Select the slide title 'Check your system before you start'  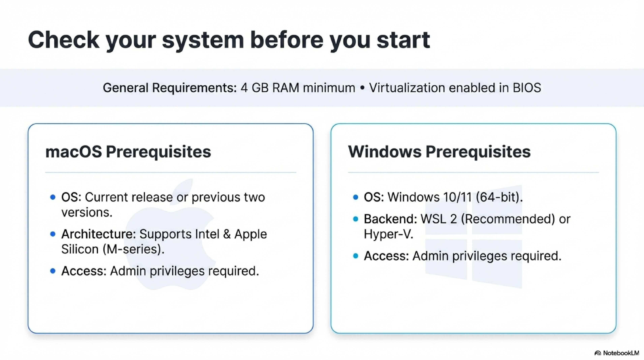[x=229, y=40]
